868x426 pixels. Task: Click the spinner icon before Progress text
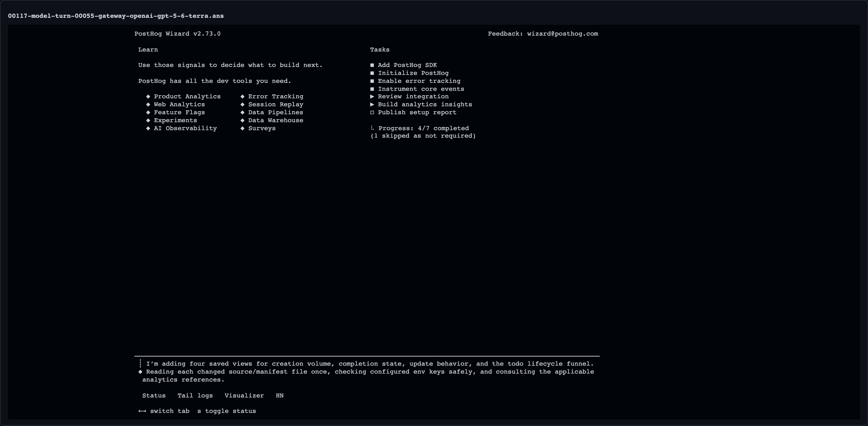tap(372, 128)
